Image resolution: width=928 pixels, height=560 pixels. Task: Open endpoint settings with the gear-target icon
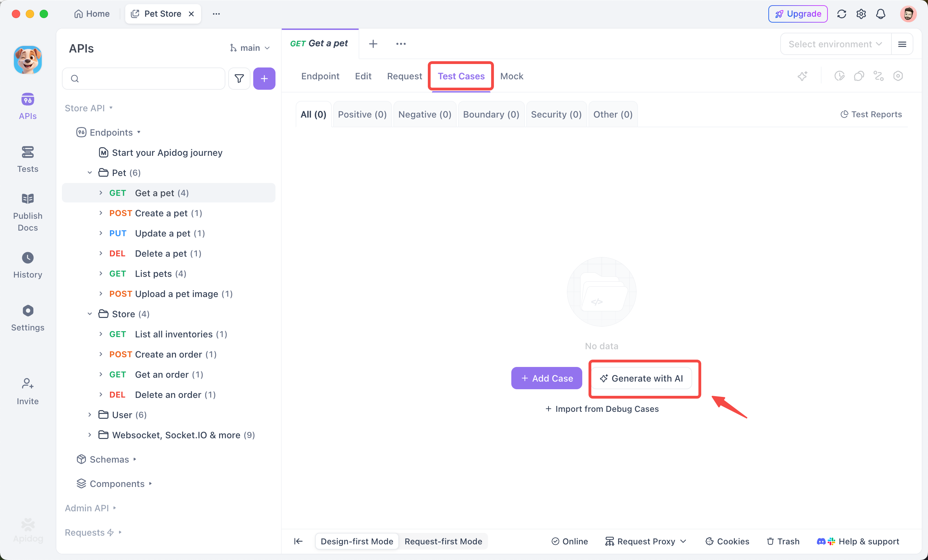pos(898,76)
